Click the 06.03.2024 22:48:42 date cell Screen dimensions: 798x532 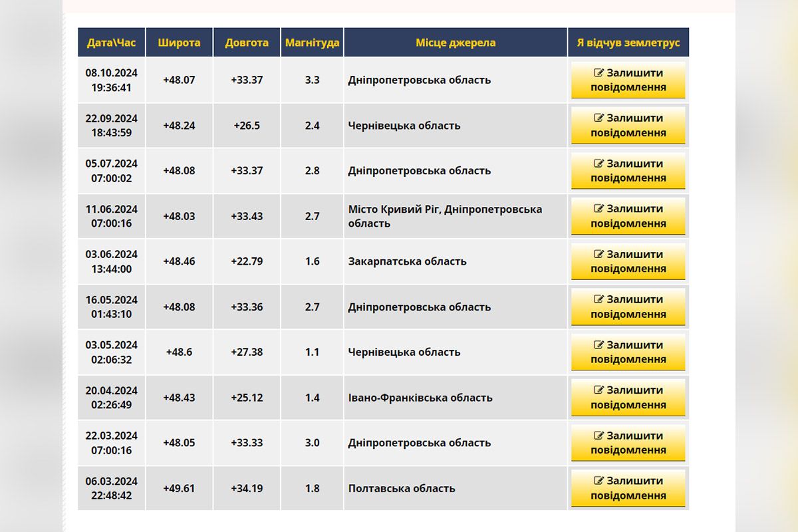click(x=112, y=488)
